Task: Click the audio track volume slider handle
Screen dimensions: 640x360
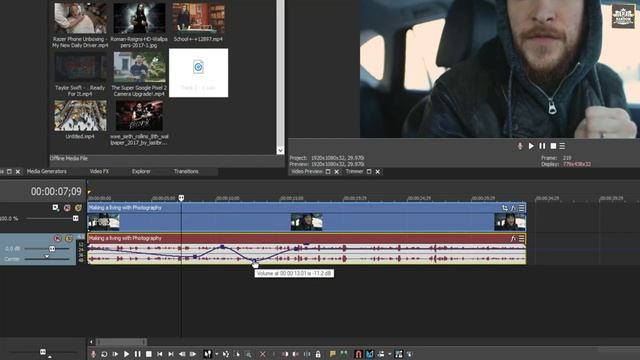Action: 52,249
